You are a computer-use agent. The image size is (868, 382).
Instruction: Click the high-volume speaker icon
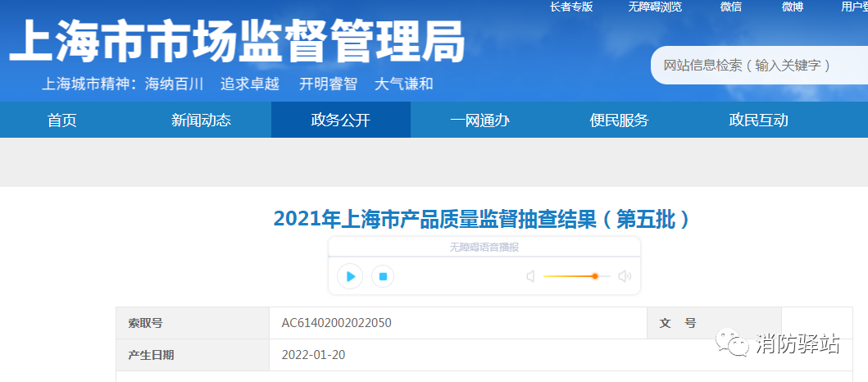[x=625, y=276]
